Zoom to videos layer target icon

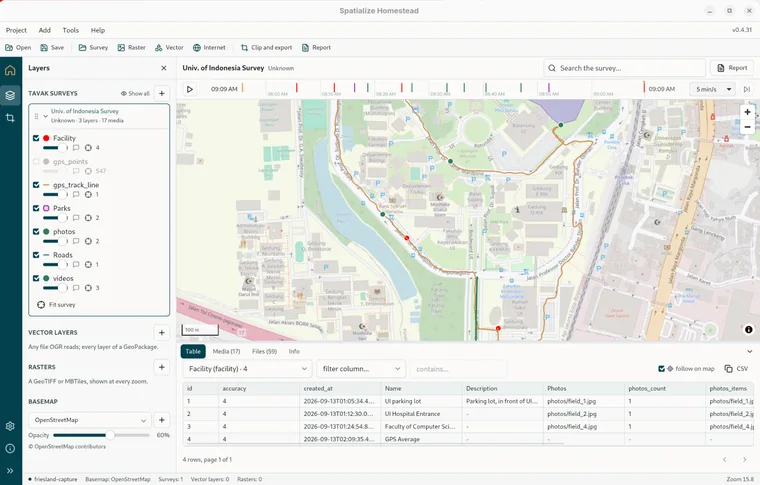click(x=88, y=288)
